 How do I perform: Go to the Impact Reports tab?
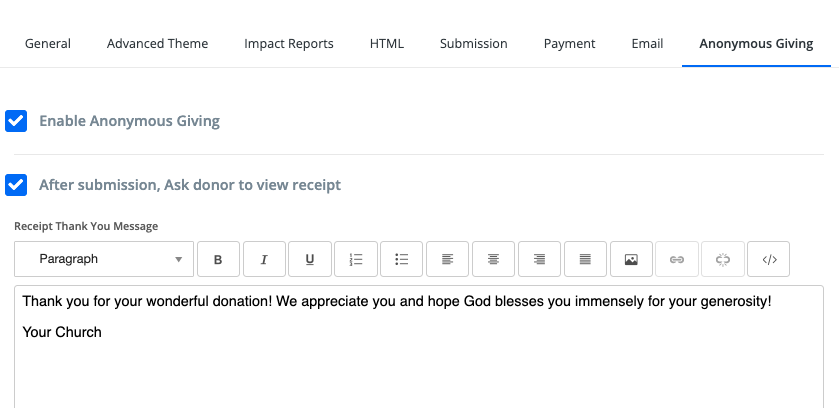[289, 44]
